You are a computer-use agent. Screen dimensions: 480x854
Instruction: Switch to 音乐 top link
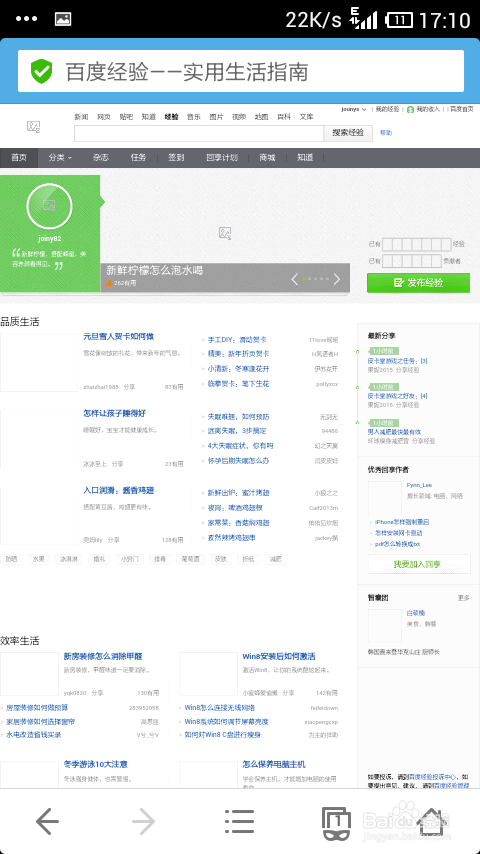point(194,117)
